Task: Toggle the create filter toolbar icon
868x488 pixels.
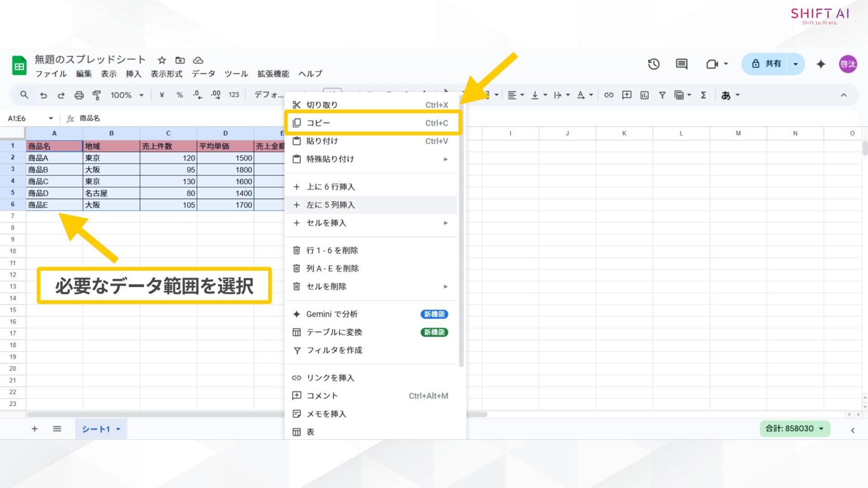Action: 662,95
